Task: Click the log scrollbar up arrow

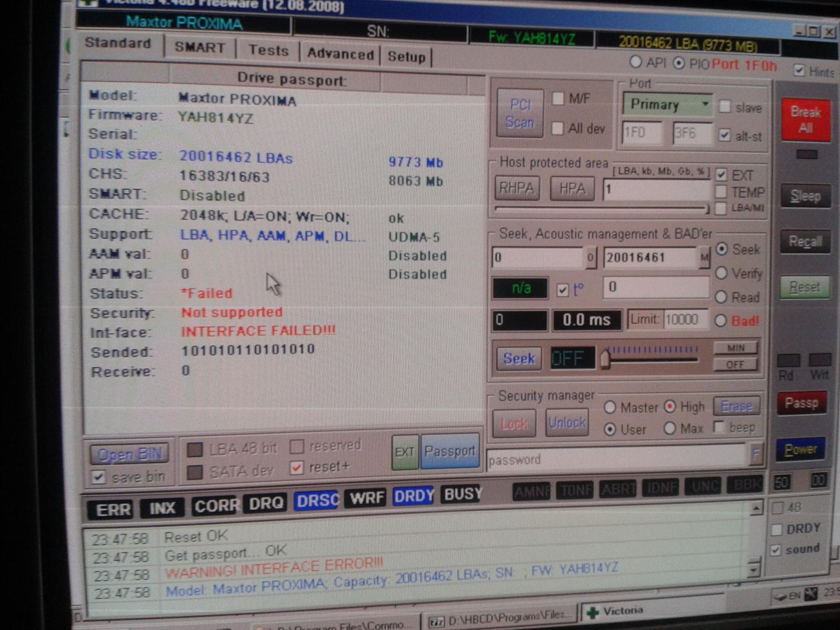Action: [x=757, y=508]
